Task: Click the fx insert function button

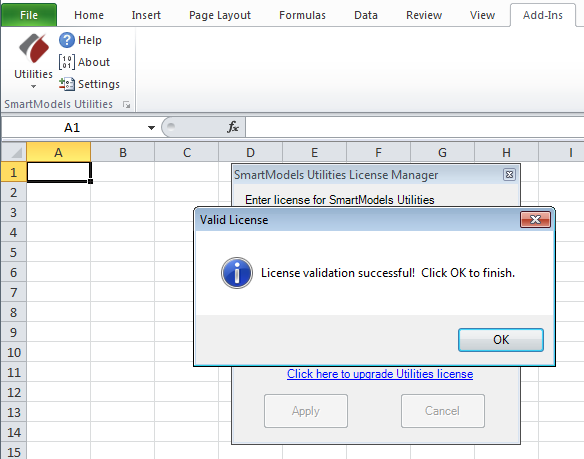Action: pos(233,127)
